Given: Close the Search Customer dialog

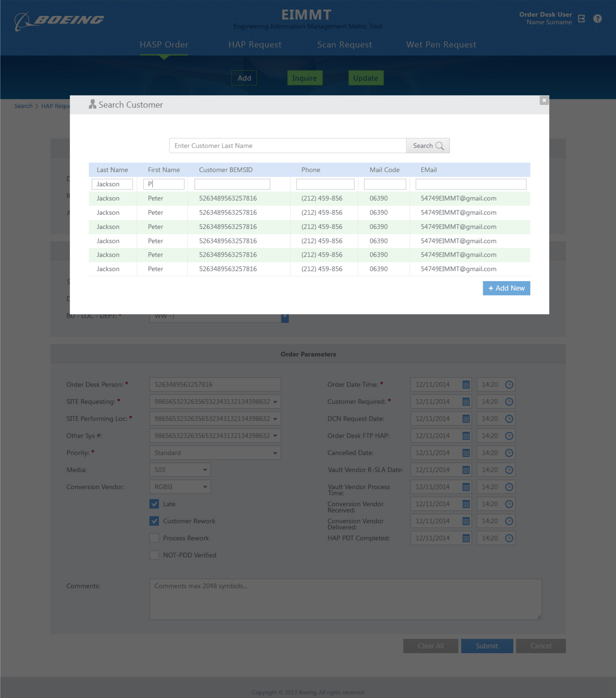Looking at the screenshot, I should (x=544, y=100).
